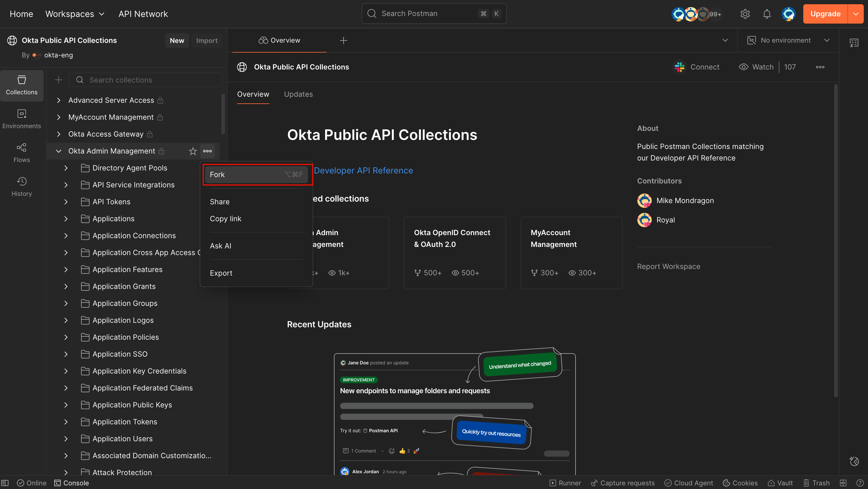This screenshot has height=489, width=868.
Task: Open the Environments sidebar panel
Action: 21,119
